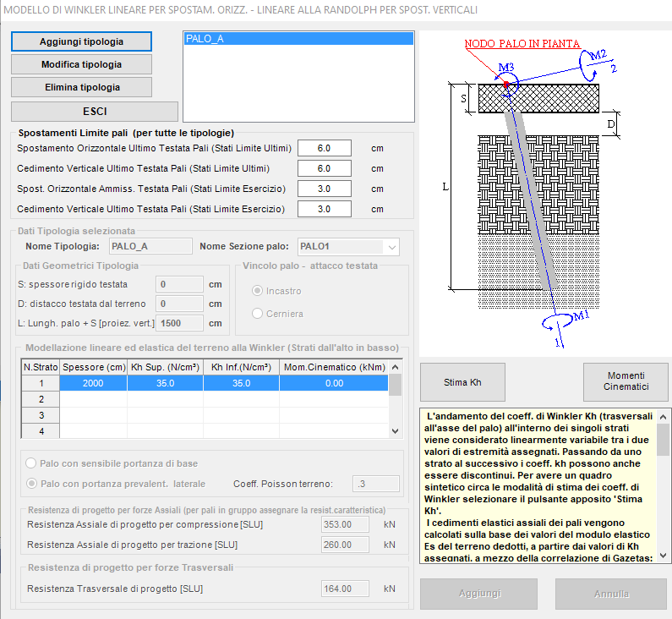Open Momenti Cinematici
The width and height of the screenshot is (672, 619).
626,381
